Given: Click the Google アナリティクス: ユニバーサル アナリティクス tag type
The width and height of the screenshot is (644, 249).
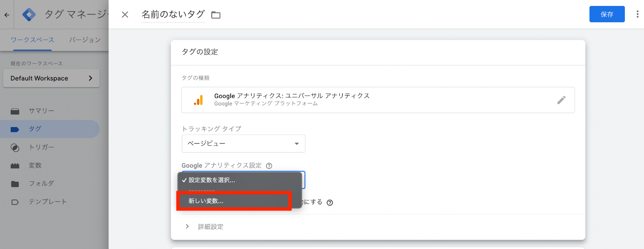Looking at the screenshot, I should tap(378, 100).
